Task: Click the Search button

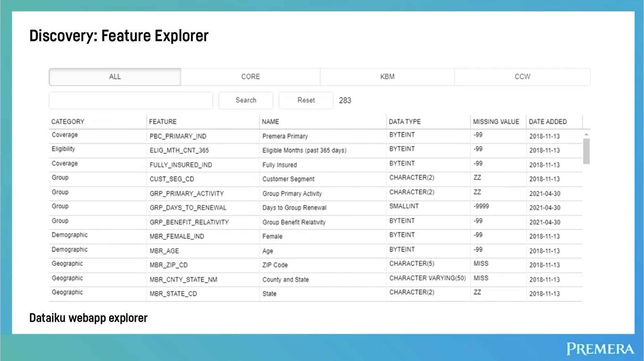Action: click(246, 100)
